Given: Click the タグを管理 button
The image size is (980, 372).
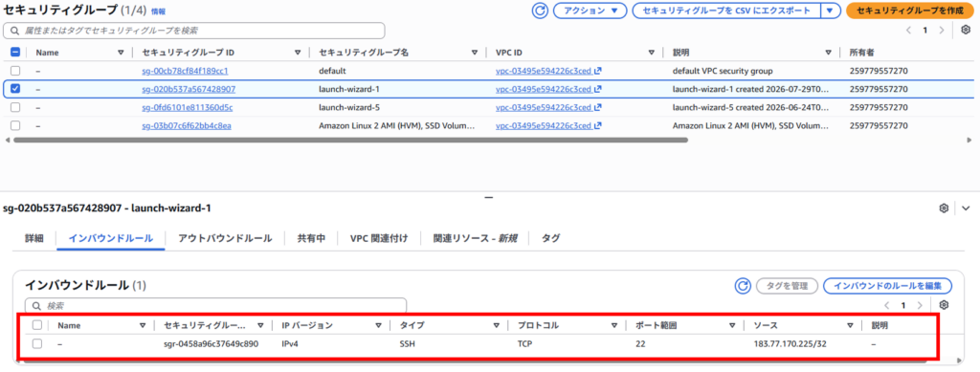Looking at the screenshot, I should [787, 286].
